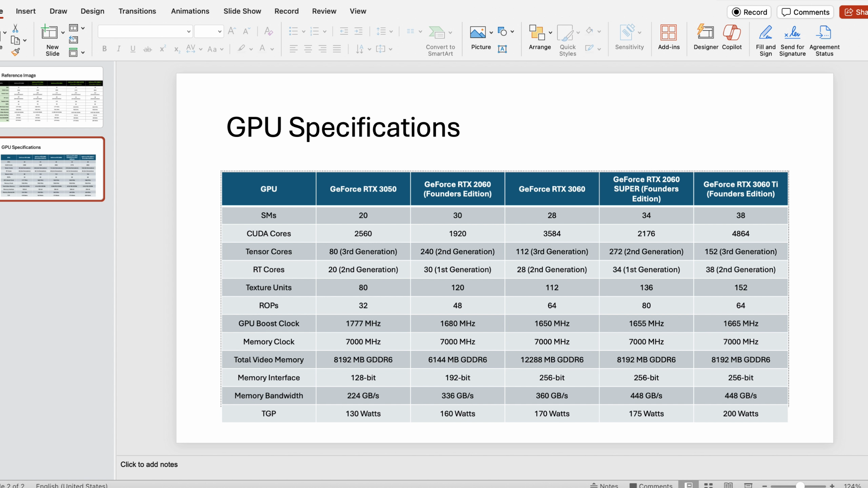Switch to the Transitions tab

point(137,11)
